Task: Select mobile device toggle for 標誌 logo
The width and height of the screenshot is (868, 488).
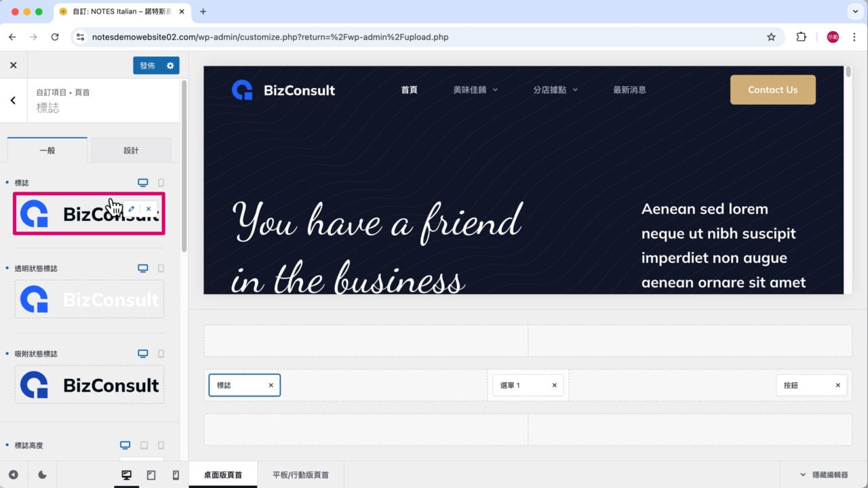Action: [x=161, y=183]
